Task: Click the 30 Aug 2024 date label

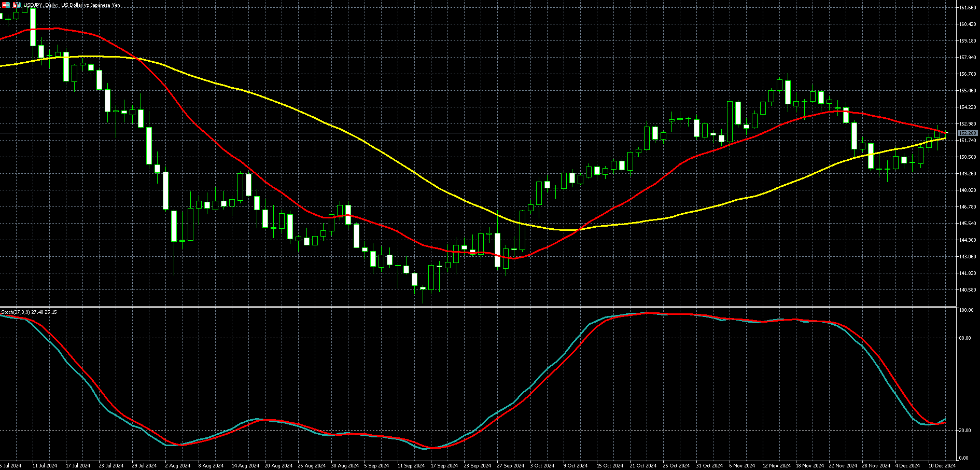Action: point(345,466)
